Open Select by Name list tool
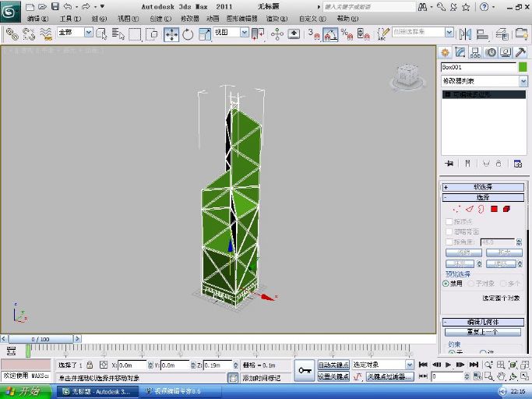532x399 pixels. (x=118, y=34)
